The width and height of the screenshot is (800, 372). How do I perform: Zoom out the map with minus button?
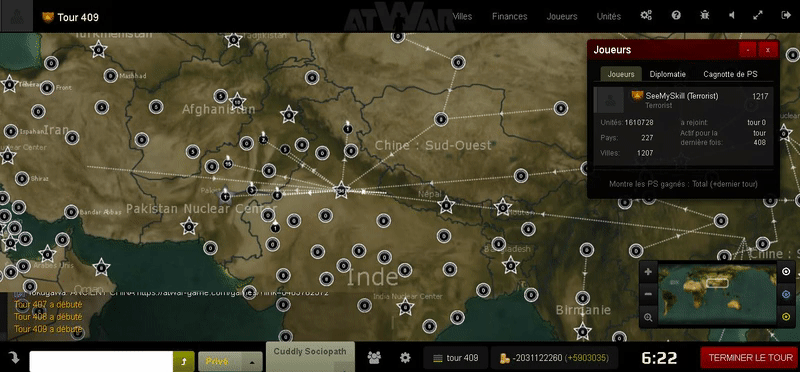pyautogui.click(x=648, y=294)
